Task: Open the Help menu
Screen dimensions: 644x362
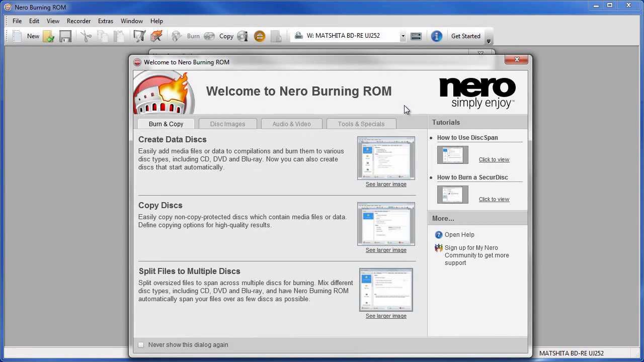Action: pyautogui.click(x=156, y=21)
